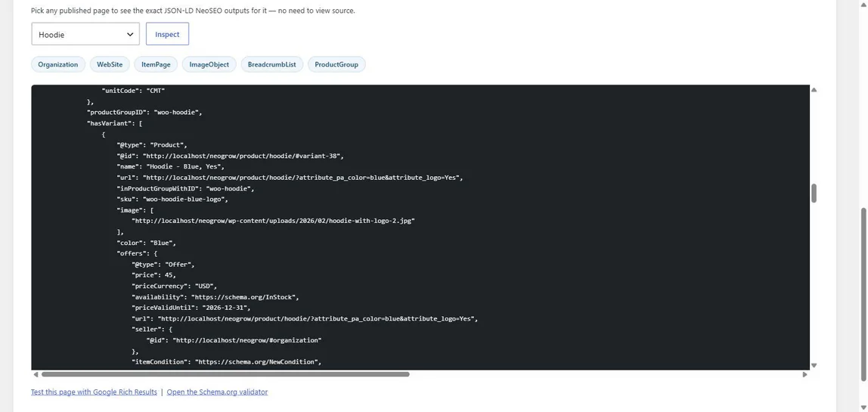Click the "name": "Hoodie - Blue, Yes" line
868x412 pixels.
171,166
